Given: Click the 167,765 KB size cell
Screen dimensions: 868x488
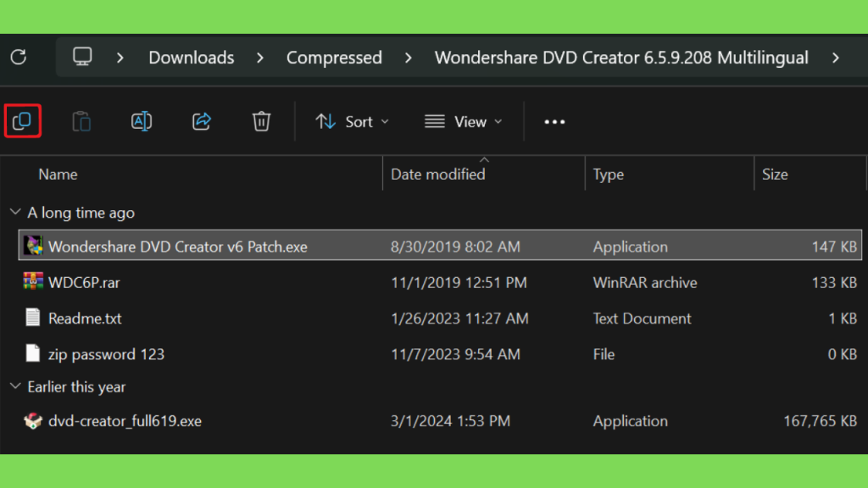Looking at the screenshot, I should [x=820, y=421].
